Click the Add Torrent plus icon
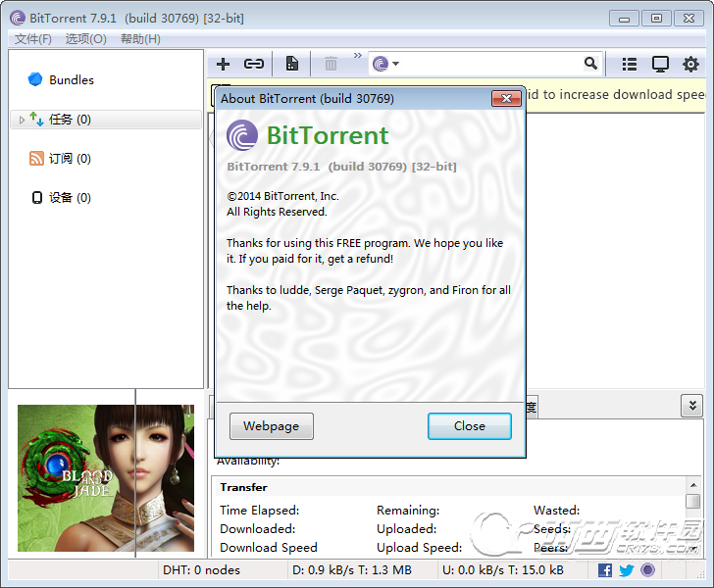 click(223, 64)
